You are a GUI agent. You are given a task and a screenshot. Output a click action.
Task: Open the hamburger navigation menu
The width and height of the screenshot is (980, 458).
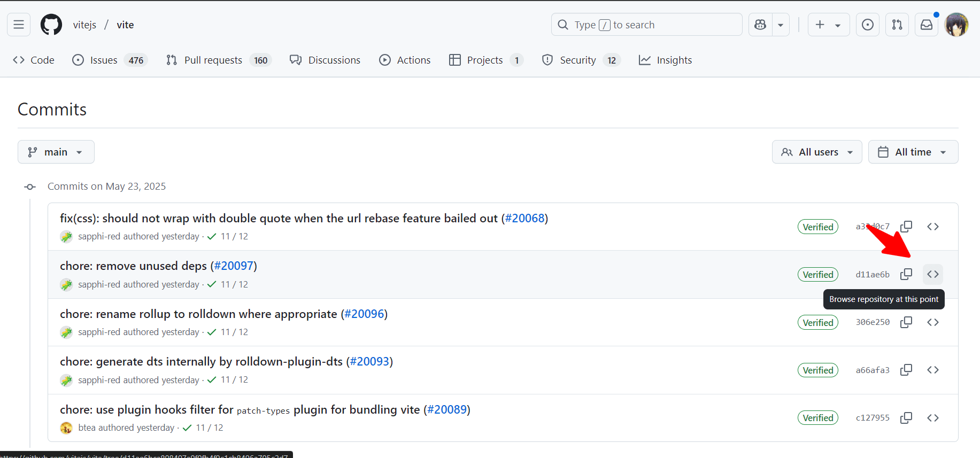pyautogui.click(x=19, y=25)
